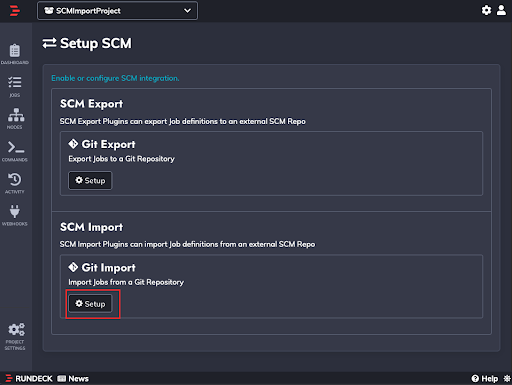
Task: Expand the SCMImportProject project dropdown
Action: point(117,11)
